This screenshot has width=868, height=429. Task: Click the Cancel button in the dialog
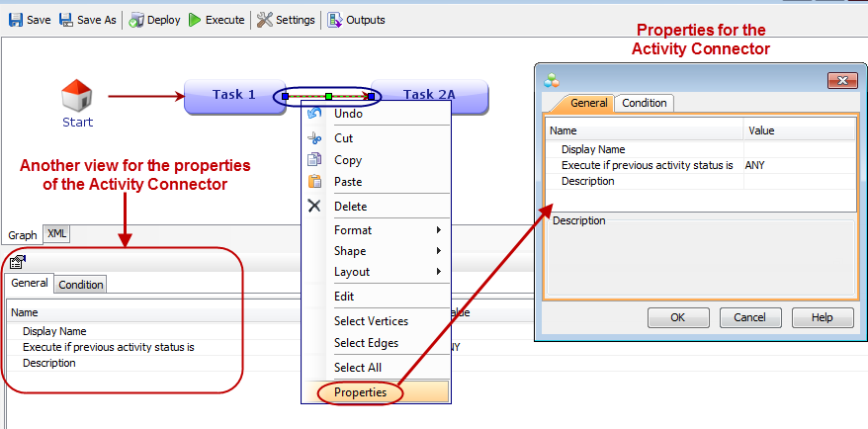[x=749, y=317]
